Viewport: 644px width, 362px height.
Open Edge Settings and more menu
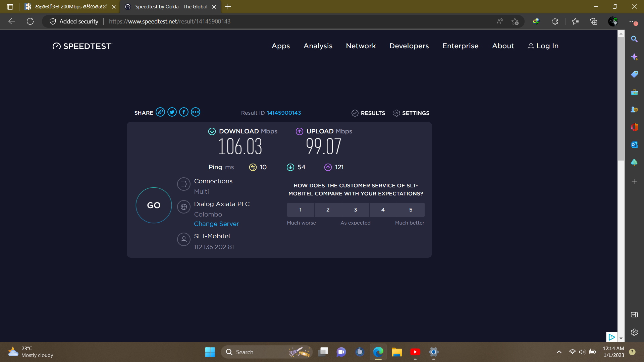click(x=633, y=21)
